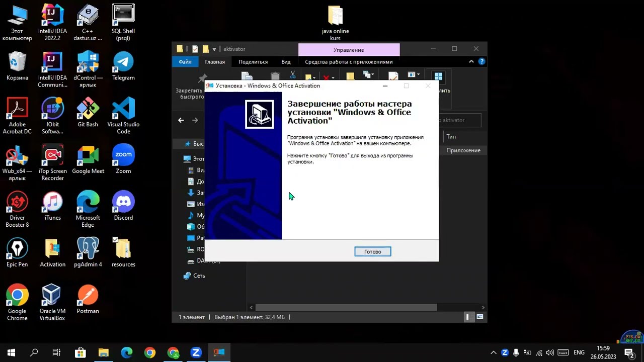Launch Google Chrome desktop icon
Viewport: 644px width, 362px height.
17,303
